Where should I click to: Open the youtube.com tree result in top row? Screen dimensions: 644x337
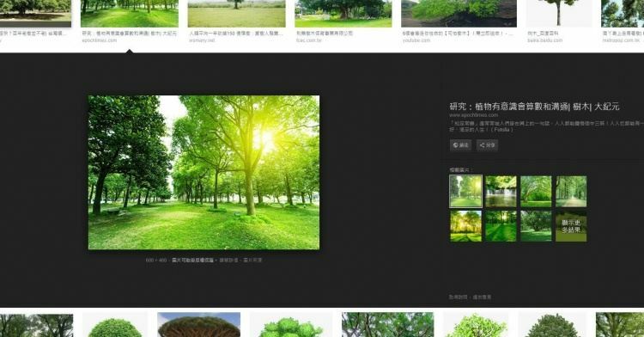click(x=459, y=14)
